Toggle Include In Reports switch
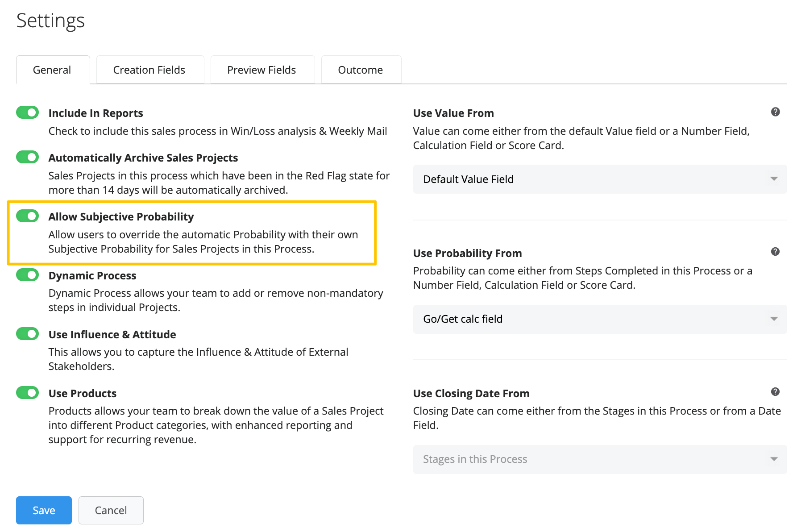This screenshot has width=797, height=532. tap(28, 112)
